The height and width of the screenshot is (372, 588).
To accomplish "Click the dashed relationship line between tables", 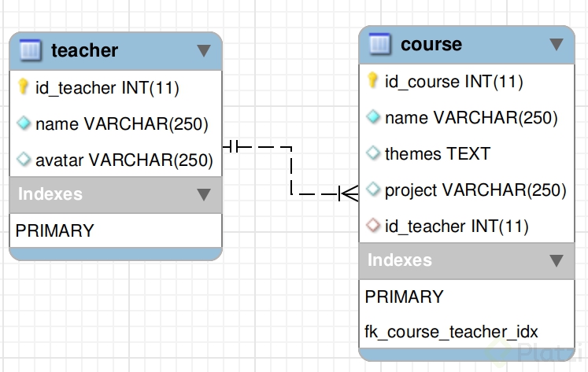I will (291, 169).
